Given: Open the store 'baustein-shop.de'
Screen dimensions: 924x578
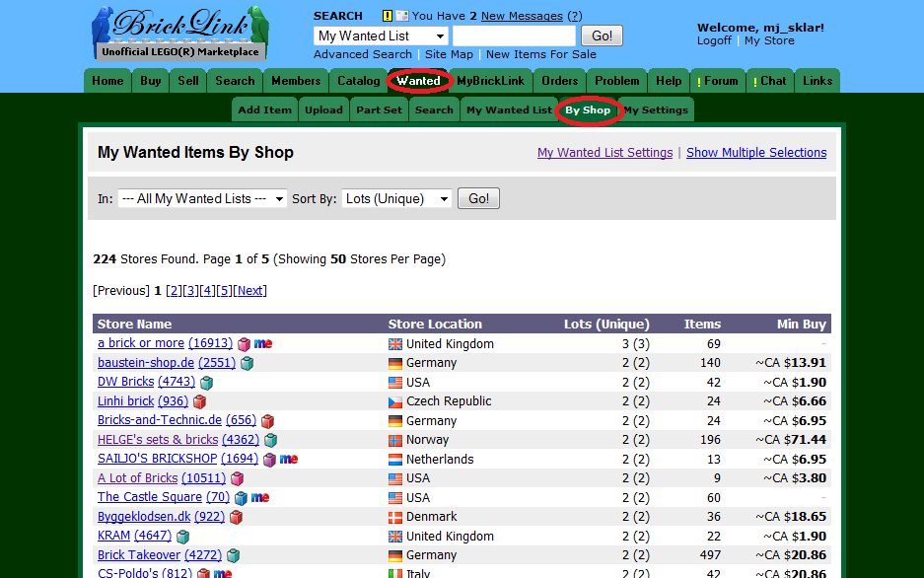Looking at the screenshot, I should coord(146,363).
